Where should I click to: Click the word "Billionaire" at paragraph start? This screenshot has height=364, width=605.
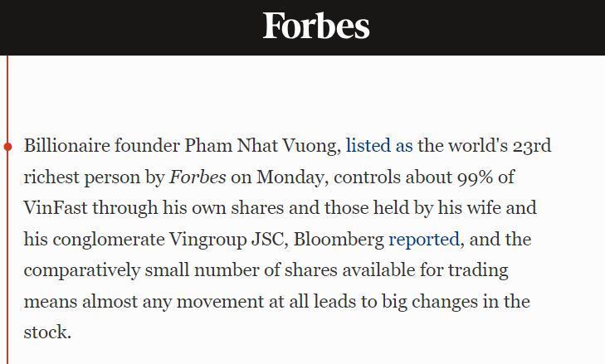[67, 146]
